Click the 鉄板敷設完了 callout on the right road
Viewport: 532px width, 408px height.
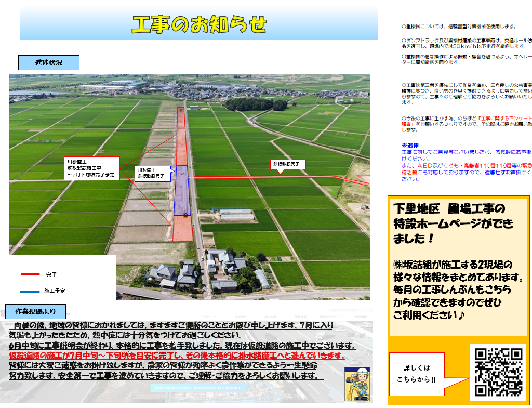(x=288, y=164)
